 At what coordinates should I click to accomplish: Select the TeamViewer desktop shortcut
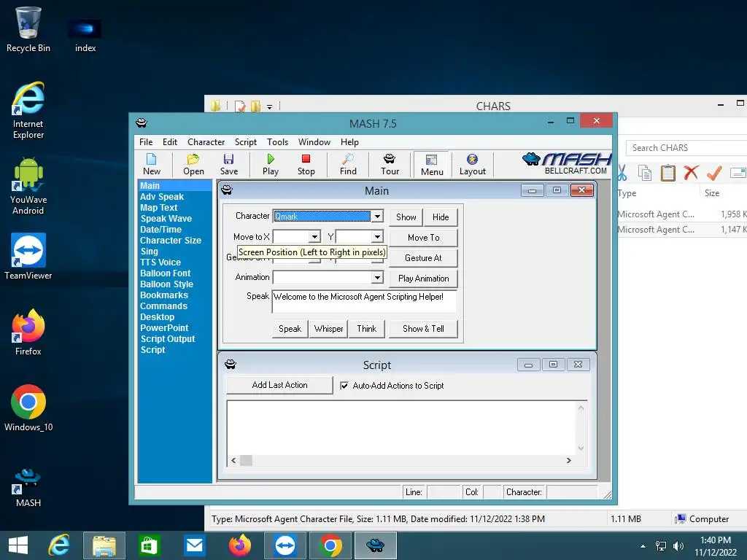(x=28, y=256)
